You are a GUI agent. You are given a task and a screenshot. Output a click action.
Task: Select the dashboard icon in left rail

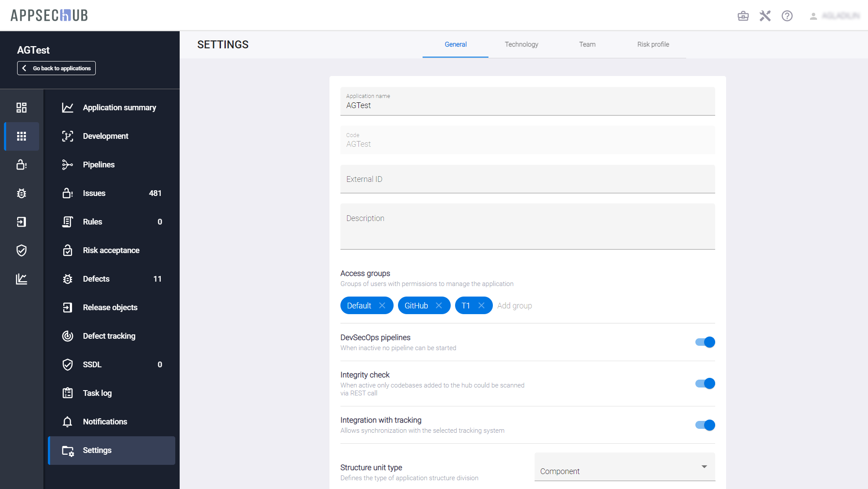click(22, 108)
